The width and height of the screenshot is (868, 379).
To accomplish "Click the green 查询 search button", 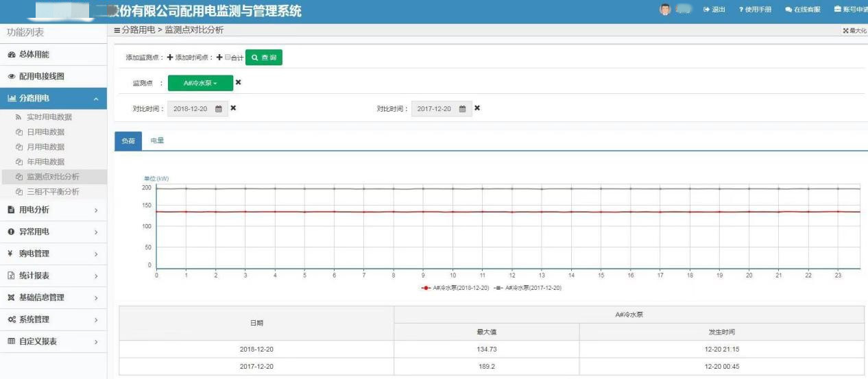I will click(x=264, y=58).
